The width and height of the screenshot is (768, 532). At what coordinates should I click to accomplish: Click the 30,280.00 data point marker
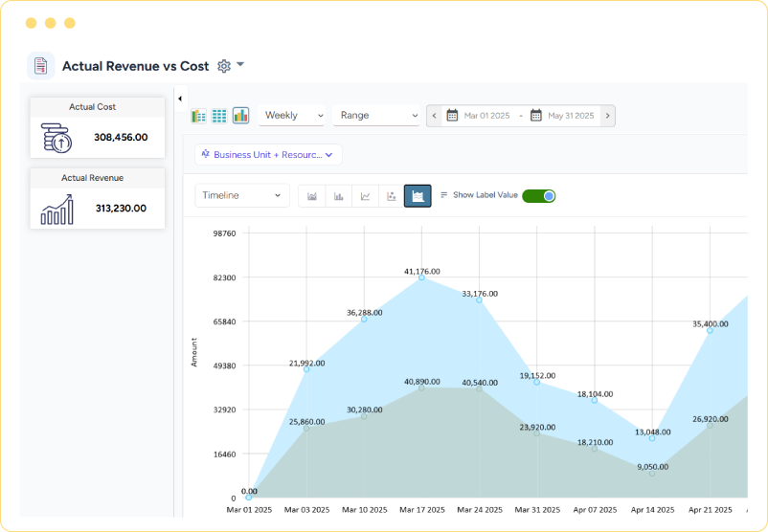364,416
